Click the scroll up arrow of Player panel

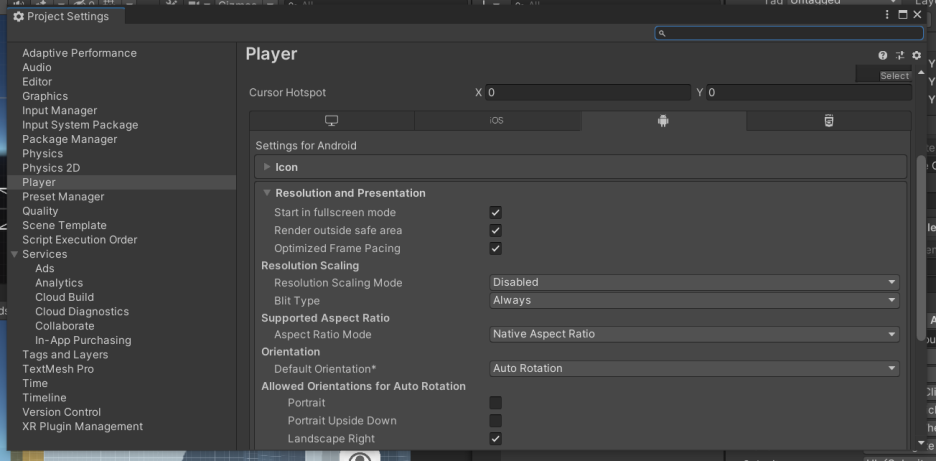[x=920, y=72]
